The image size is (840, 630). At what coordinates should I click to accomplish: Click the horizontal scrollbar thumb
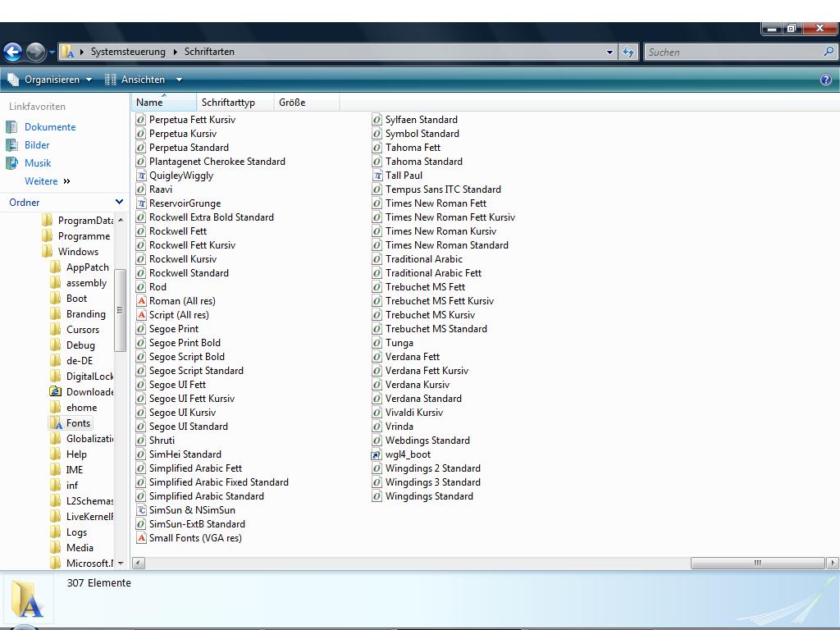point(757,563)
